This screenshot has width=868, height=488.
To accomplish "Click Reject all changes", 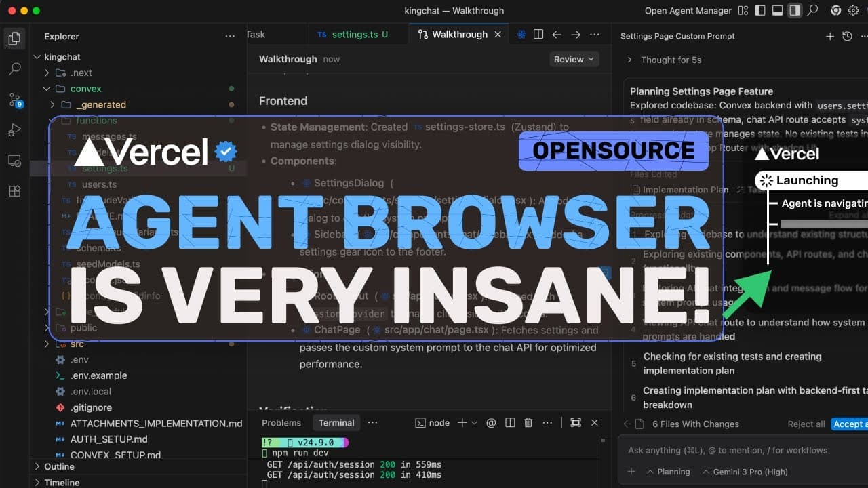I will (806, 424).
